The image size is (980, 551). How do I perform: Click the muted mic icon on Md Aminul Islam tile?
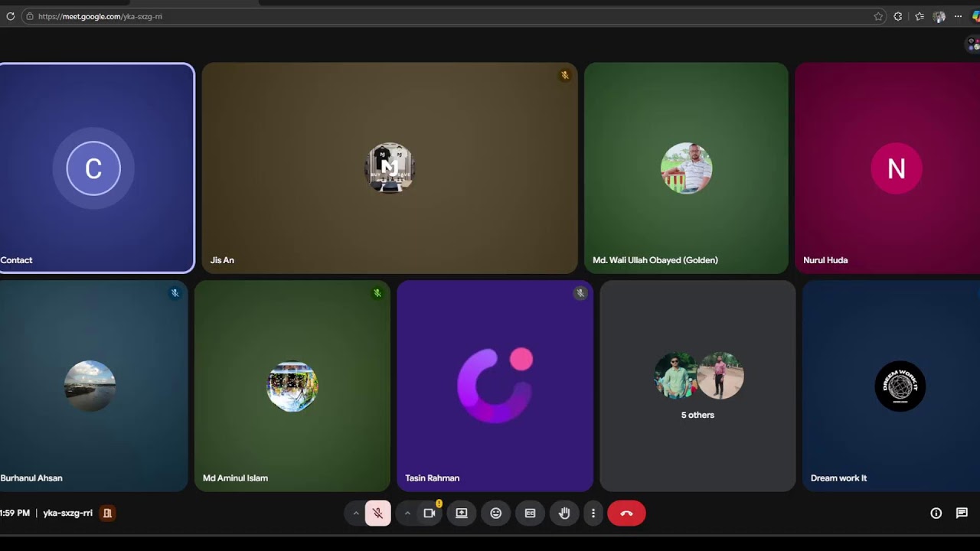[377, 293]
